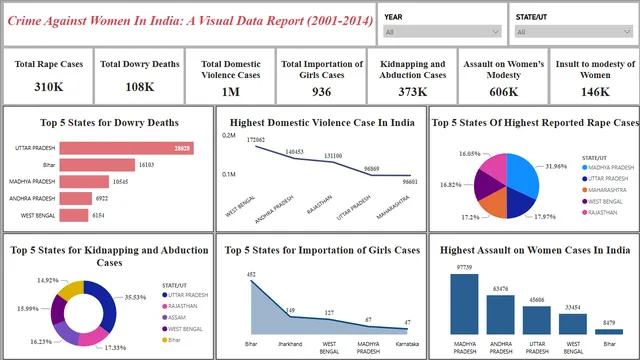This screenshot has height=360, width=640.
Task: Click the Total Importation of Girls Cases card
Action: pyautogui.click(x=322, y=76)
